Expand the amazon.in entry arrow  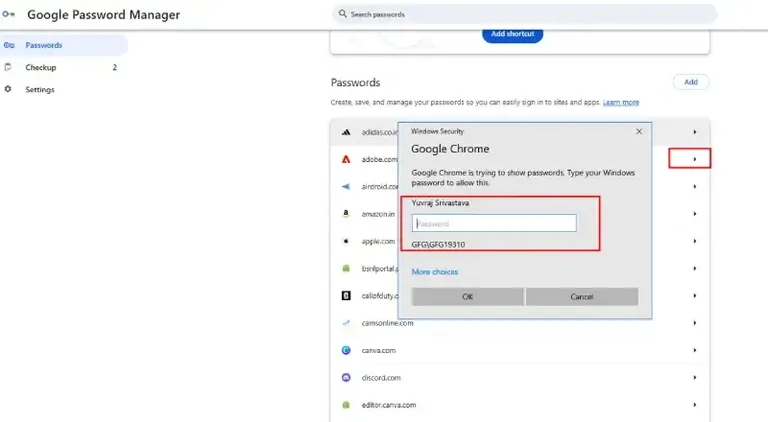point(695,214)
